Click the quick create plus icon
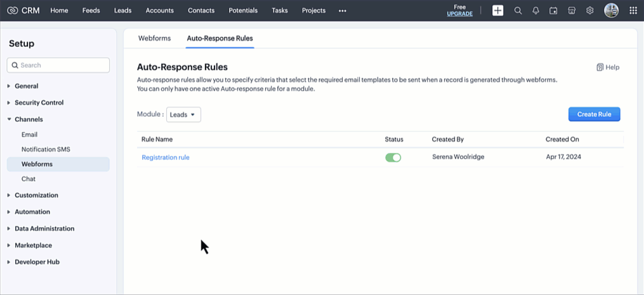 coord(498,10)
